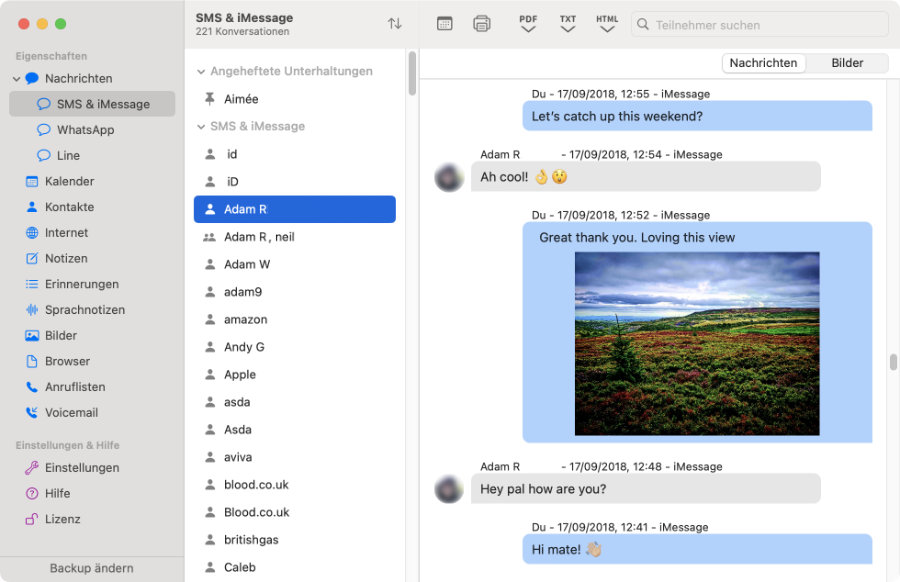Open the calendar date filter icon

(444, 24)
